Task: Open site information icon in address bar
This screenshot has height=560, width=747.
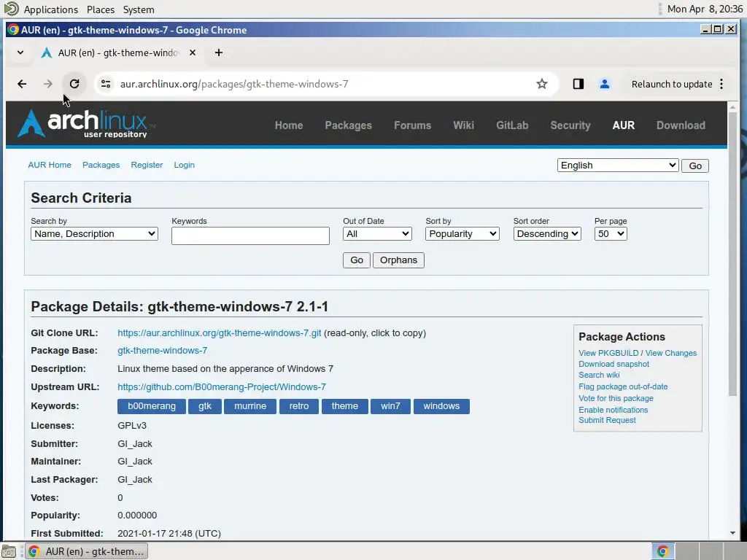Action: (x=106, y=85)
